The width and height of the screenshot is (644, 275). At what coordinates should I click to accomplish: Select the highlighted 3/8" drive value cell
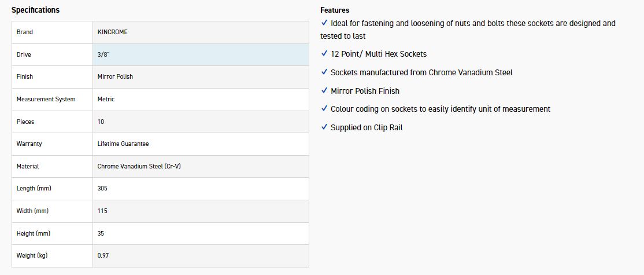coord(201,54)
